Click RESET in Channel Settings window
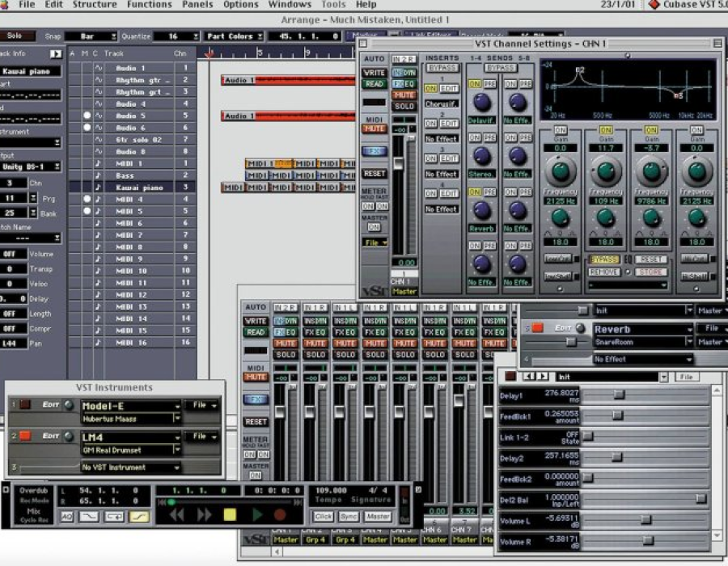Viewport: 728px width, 566px height. (x=375, y=174)
